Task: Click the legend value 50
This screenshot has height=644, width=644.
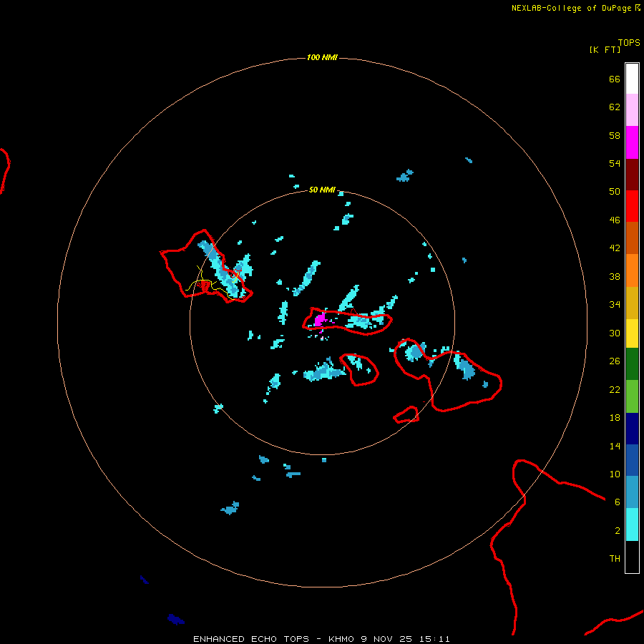Action: (615, 192)
